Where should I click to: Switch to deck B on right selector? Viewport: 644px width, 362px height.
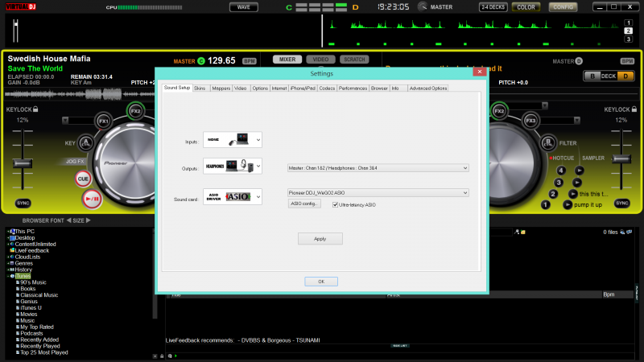coord(592,76)
